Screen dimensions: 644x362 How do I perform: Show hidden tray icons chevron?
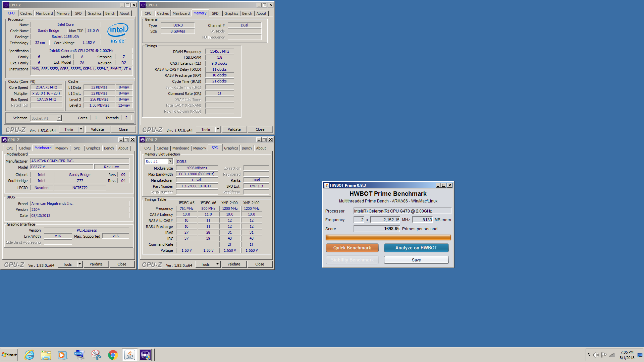(589, 355)
